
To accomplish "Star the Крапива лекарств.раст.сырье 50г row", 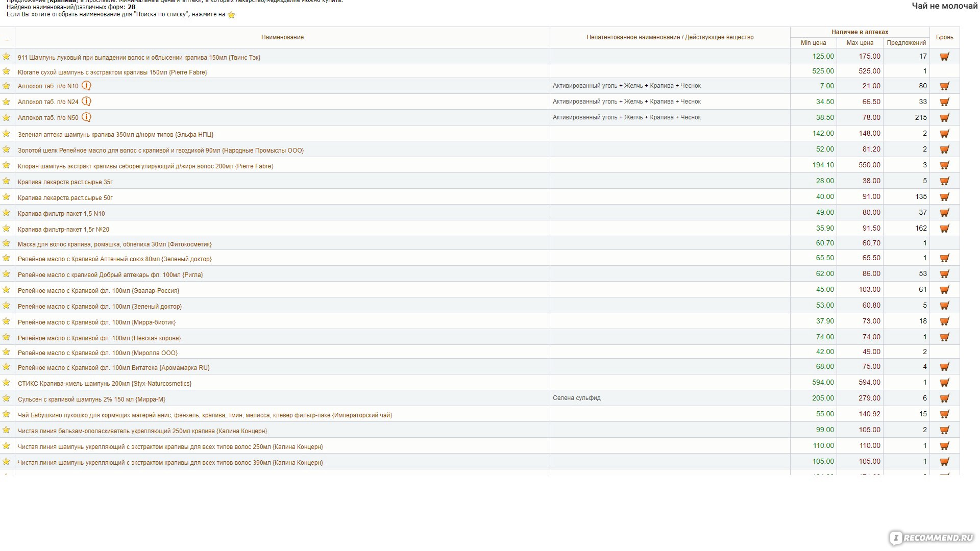I will click(x=6, y=196).
